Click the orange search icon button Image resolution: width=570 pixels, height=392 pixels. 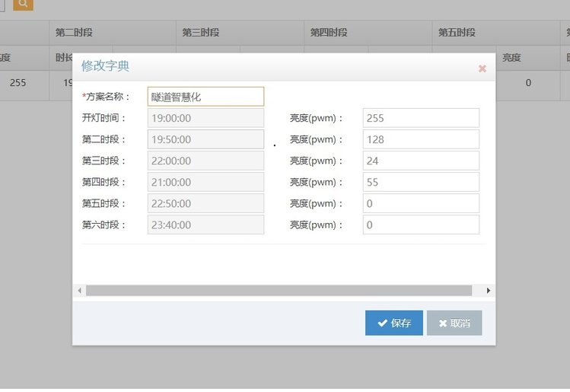tap(23, 4)
